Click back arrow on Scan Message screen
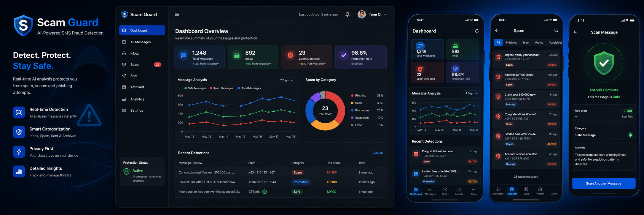The width and height of the screenshot is (644, 215). pos(575,32)
